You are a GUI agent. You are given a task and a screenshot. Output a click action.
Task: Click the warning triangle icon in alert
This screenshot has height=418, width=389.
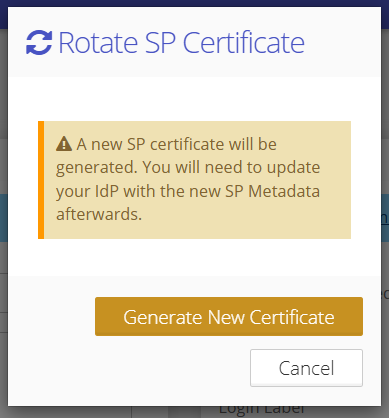coord(64,144)
